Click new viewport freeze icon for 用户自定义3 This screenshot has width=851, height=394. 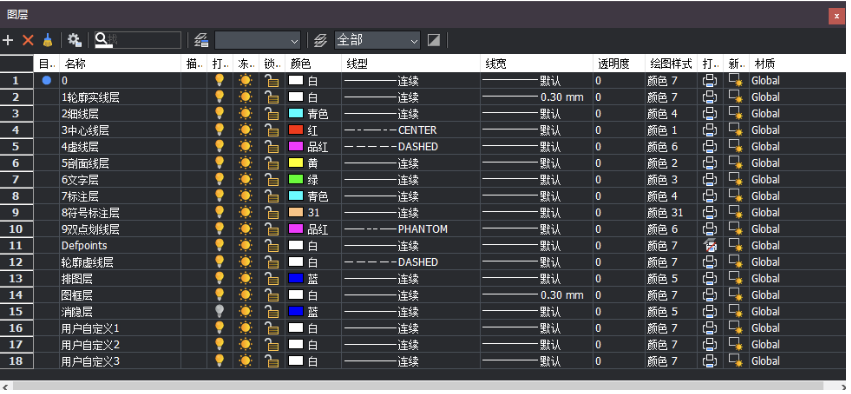[736, 361]
